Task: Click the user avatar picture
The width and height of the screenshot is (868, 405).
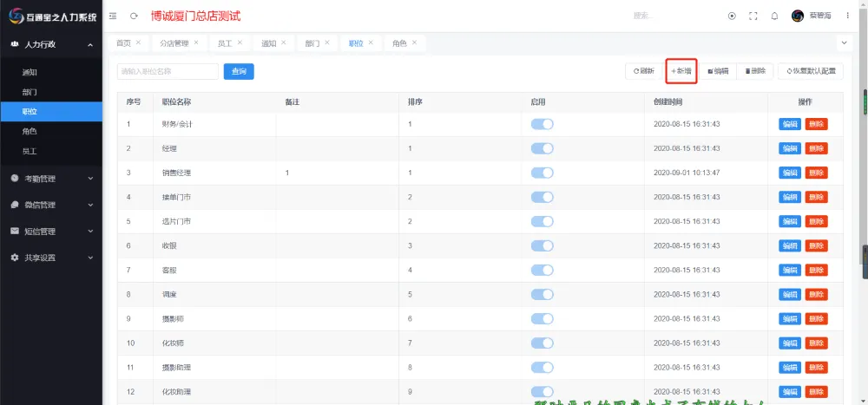Action: pyautogui.click(x=798, y=16)
